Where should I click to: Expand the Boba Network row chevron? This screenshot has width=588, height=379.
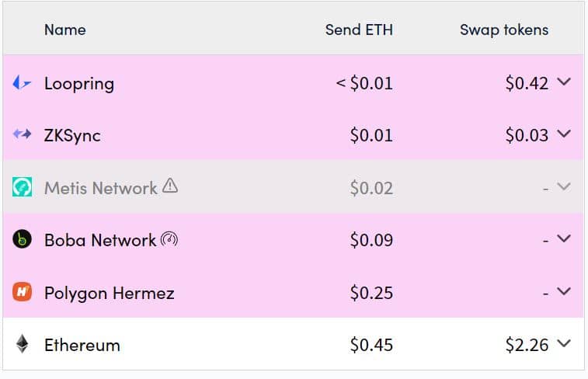[565, 239]
